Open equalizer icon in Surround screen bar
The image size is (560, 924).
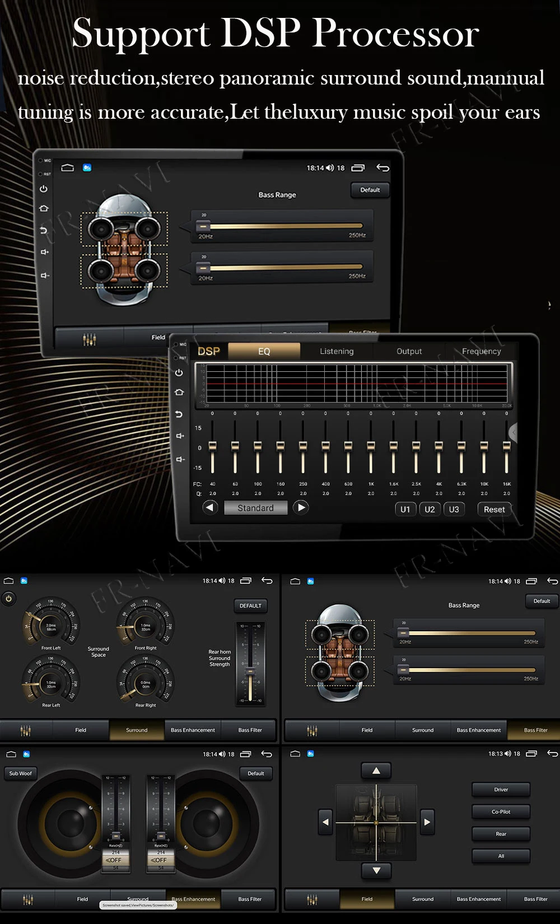coord(26,730)
